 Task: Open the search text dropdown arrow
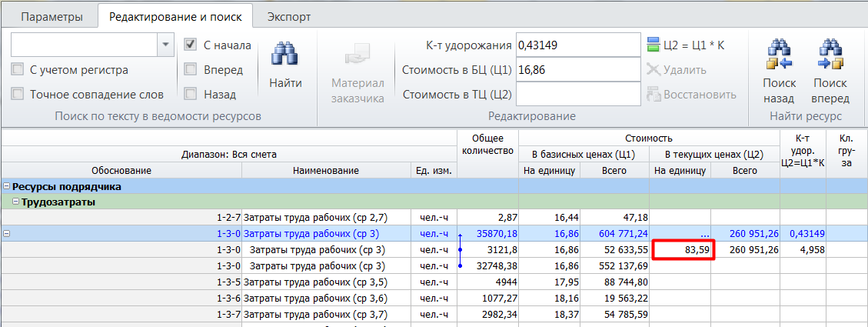point(165,45)
